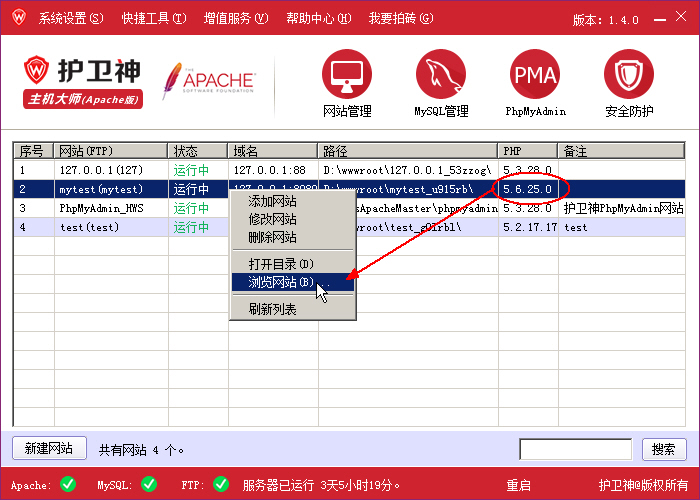Click the 搜索 button
This screenshot has width=700, height=500.
coord(664,449)
